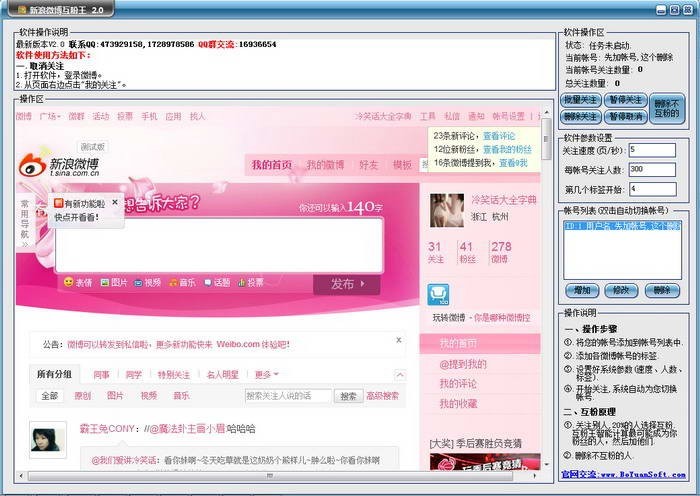Screen dimensions: 700x496
Task: Switch to 好友 tab
Action: point(368,165)
